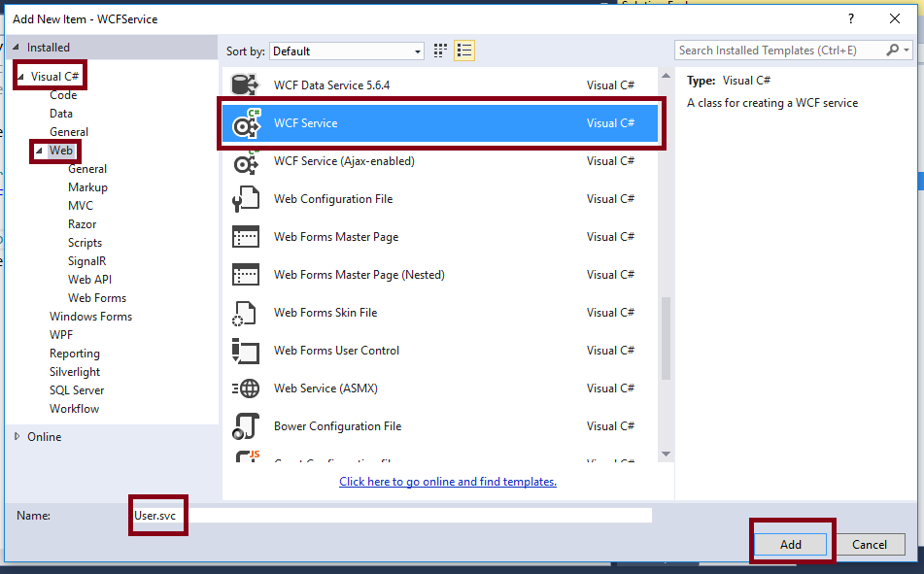Click the go online and find templates link
The width and height of the screenshot is (924, 574).
448,482
